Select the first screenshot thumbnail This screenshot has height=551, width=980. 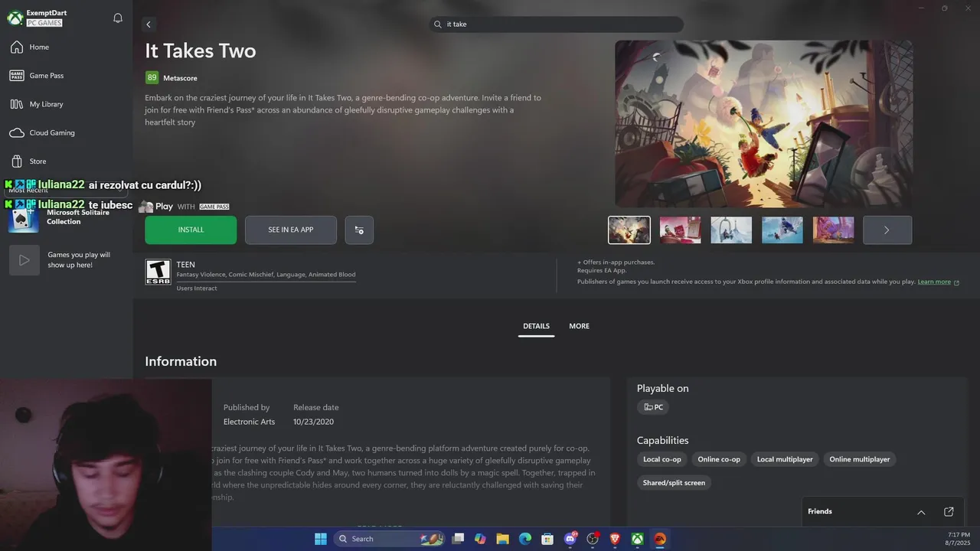[x=629, y=230]
